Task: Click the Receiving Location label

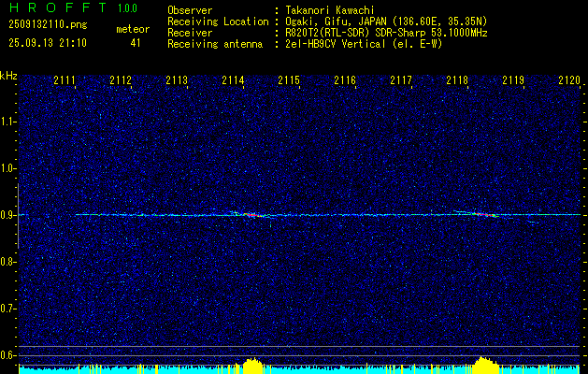Action: tap(218, 22)
